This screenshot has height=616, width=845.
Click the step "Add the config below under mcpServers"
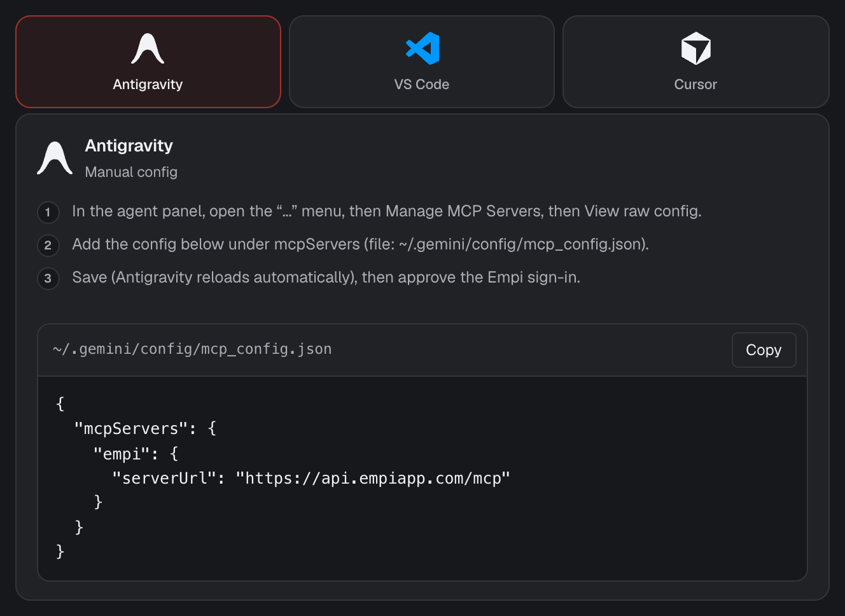coord(361,244)
